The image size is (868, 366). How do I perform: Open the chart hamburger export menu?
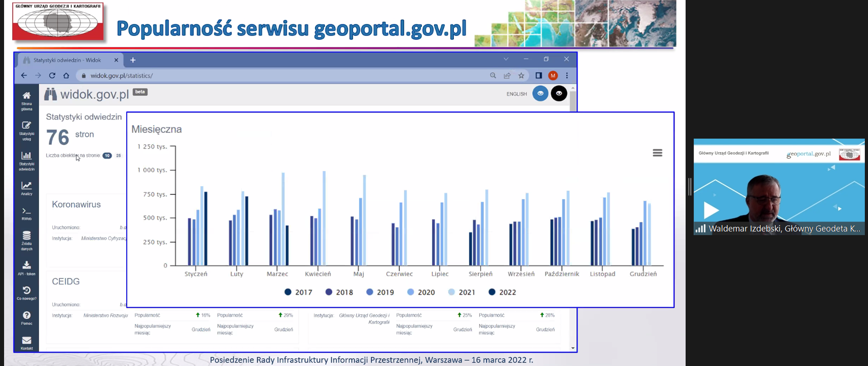coord(657,153)
